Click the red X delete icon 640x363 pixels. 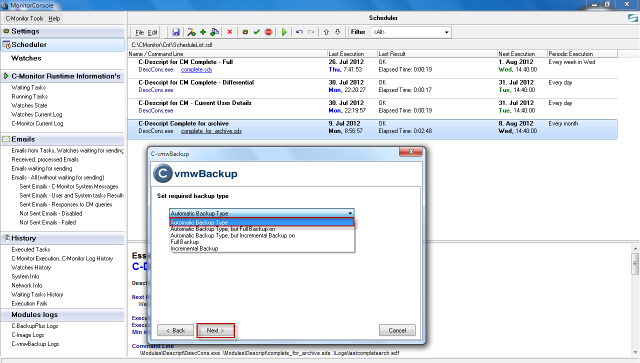tap(230, 32)
